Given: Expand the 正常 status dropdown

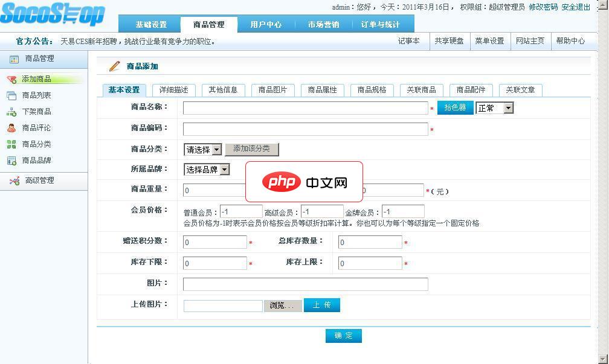Looking at the screenshot, I should (494, 108).
